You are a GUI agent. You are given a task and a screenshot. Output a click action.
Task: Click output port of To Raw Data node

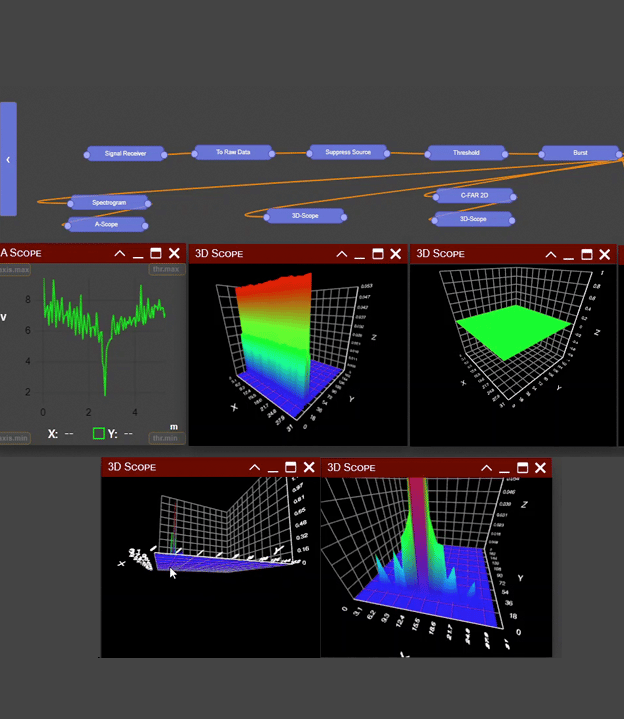click(272, 154)
